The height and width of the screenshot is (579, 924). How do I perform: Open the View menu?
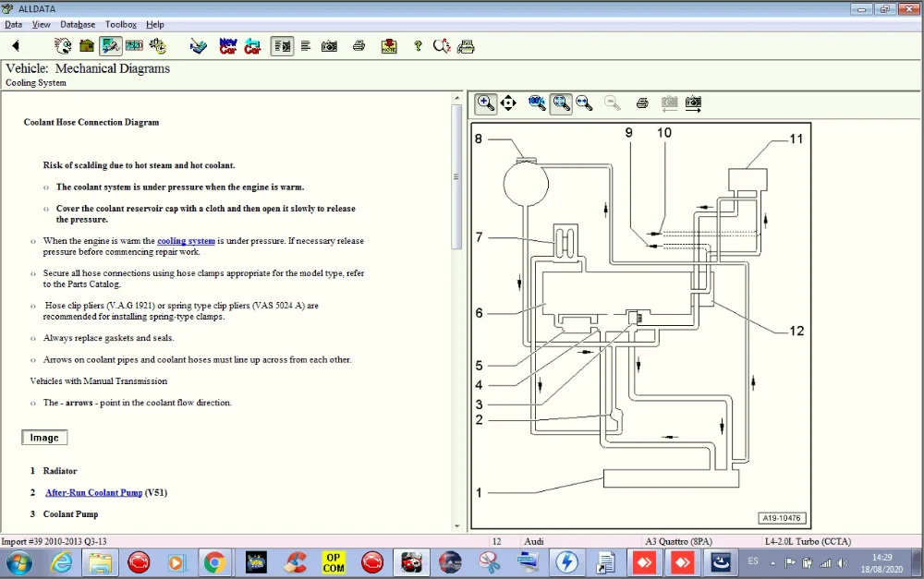click(42, 24)
